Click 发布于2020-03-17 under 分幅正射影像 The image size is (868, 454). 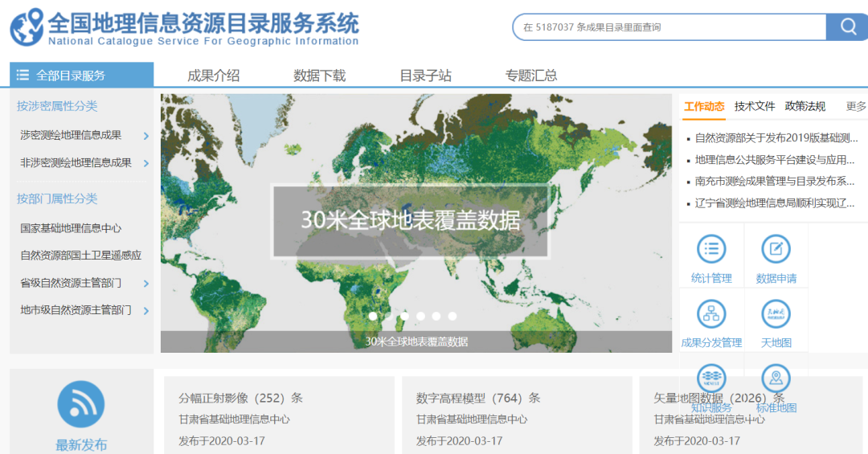click(222, 441)
